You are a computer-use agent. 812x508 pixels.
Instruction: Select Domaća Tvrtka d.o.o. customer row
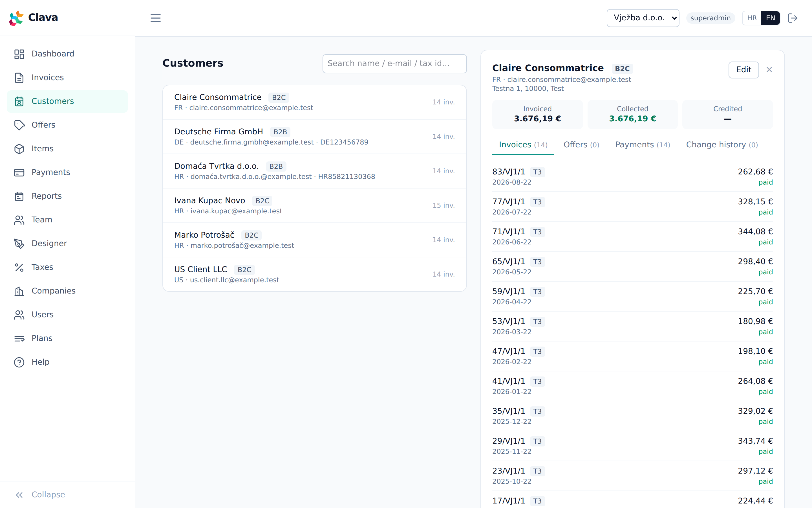click(314, 171)
